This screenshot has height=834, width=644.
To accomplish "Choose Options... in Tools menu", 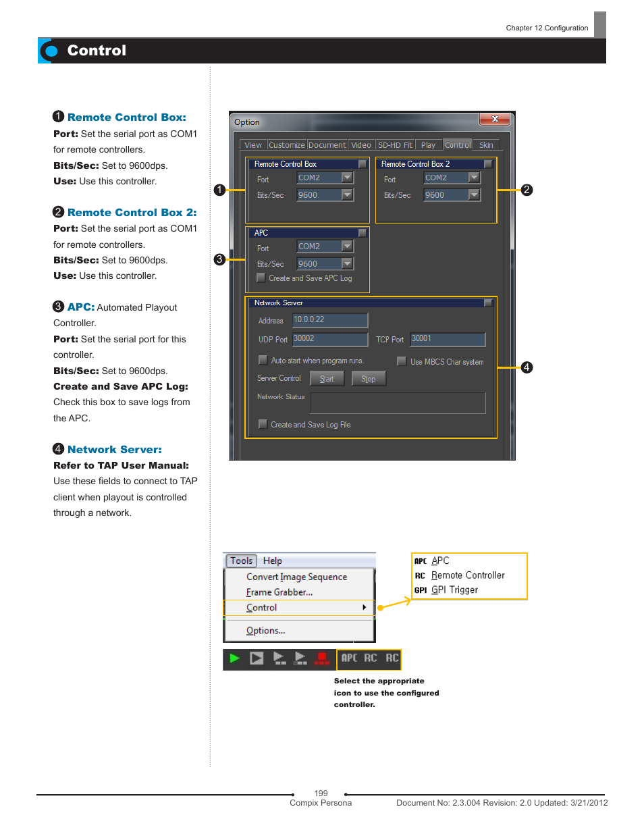I will tap(266, 631).
